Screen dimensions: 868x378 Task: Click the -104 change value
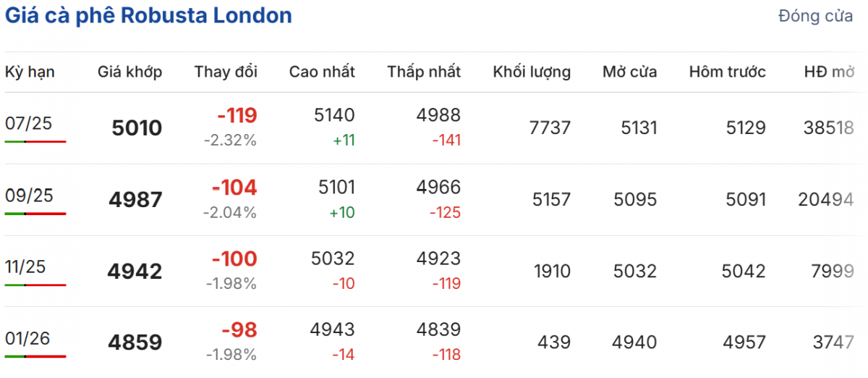click(234, 188)
